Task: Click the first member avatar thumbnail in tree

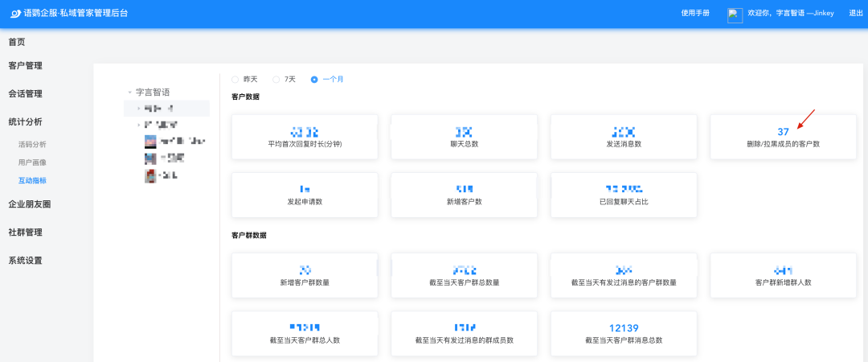Action: pos(150,142)
